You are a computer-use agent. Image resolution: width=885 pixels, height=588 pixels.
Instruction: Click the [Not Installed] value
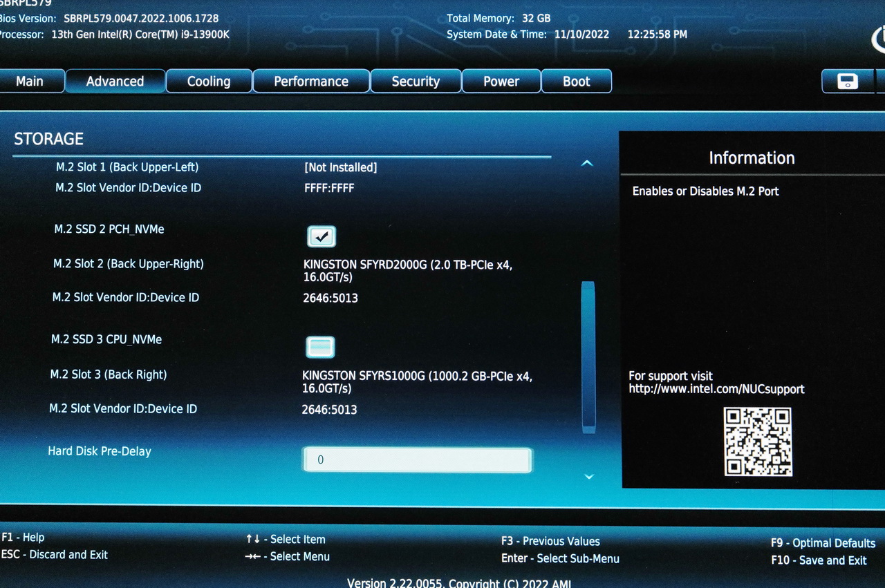[341, 167]
